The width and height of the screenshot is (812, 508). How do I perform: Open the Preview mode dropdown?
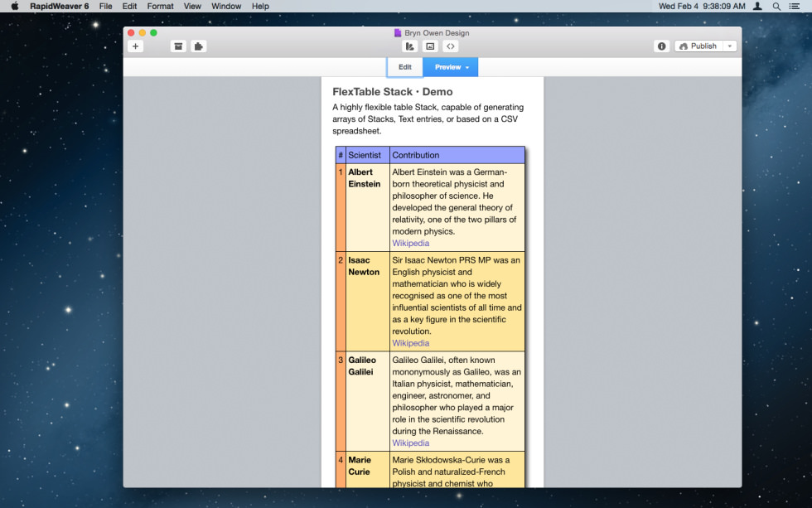click(451, 67)
